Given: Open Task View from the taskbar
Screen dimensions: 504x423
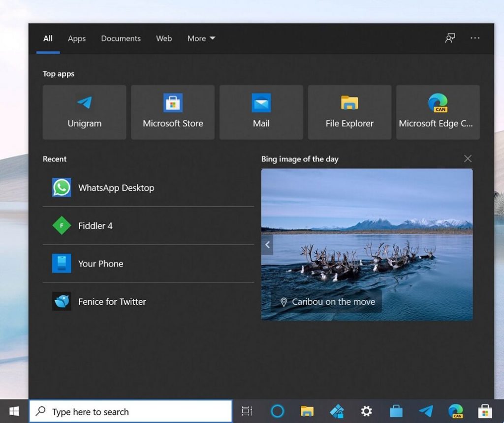Looking at the screenshot, I should pos(247,411).
